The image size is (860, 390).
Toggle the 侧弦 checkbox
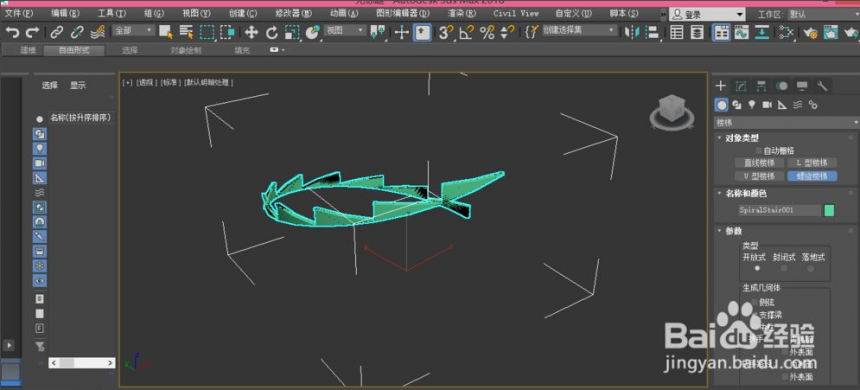coord(755,302)
